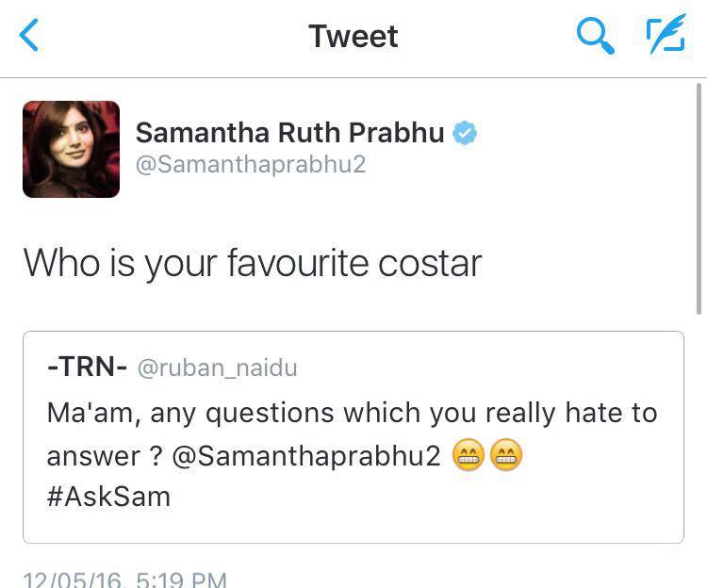Click the @Samanthaprabhu2 mention inside quoted tweet
Image resolution: width=707 pixels, height=588 pixels.
[x=308, y=456]
